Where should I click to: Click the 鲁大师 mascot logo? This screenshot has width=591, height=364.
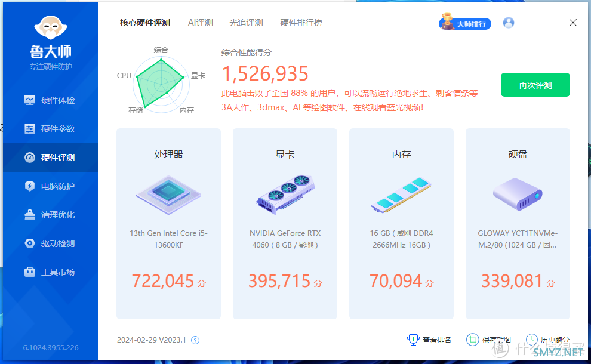point(51,27)
